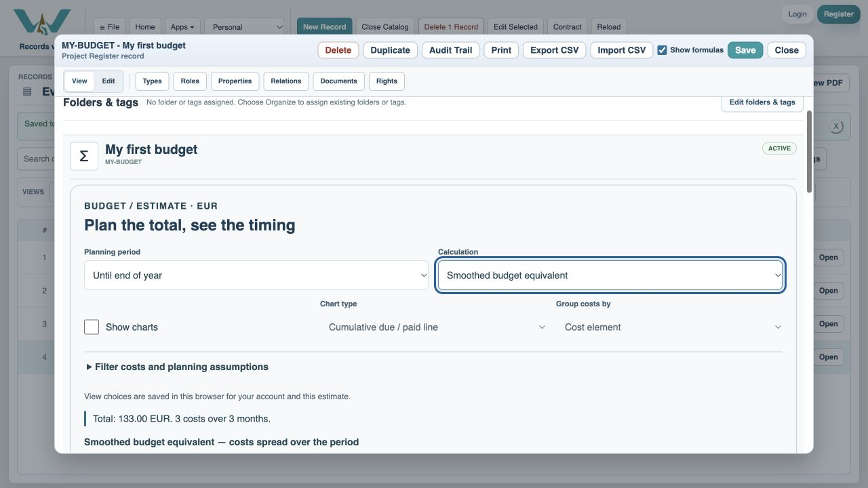The width and height of the screenshot is (868, 488).
Task: Open the Rights tab
Action: coord(387,81)
